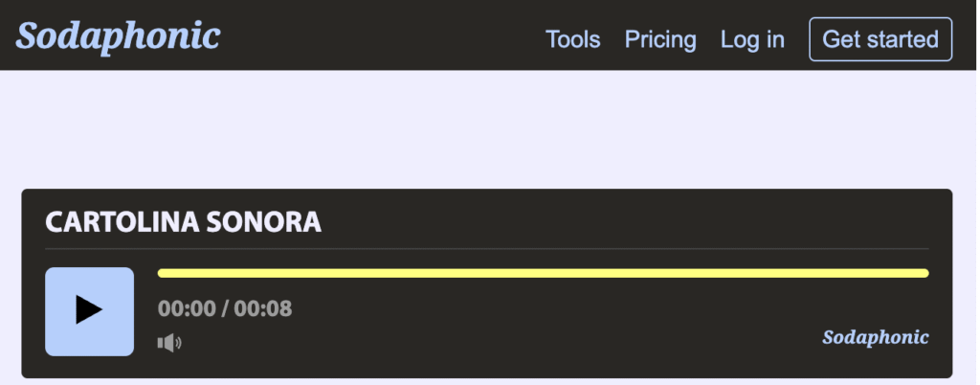Click the elapsed time reading 00:00
Screen dimensions: 980x385
tap(187, 308)
